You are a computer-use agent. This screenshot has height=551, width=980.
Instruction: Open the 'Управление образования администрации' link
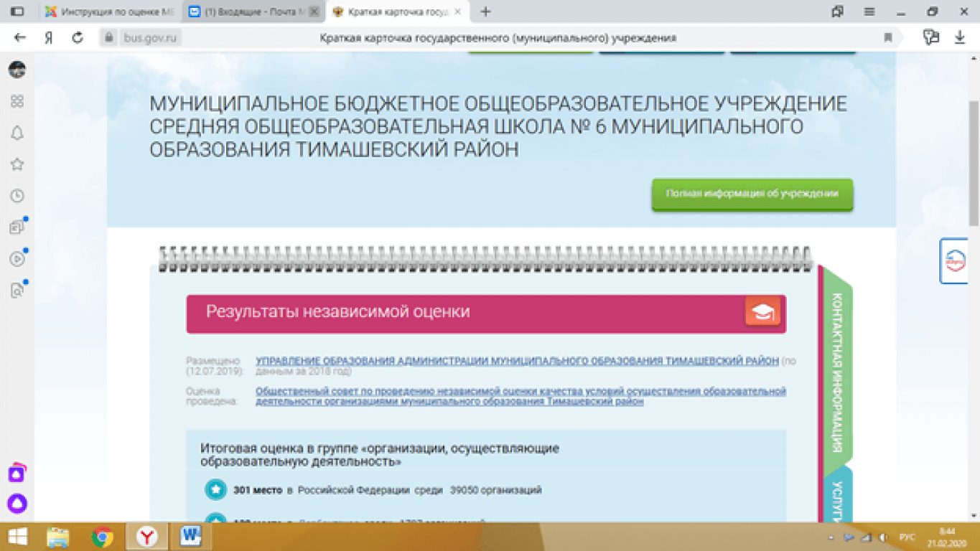pyautogui.click(x=517, y=361)
